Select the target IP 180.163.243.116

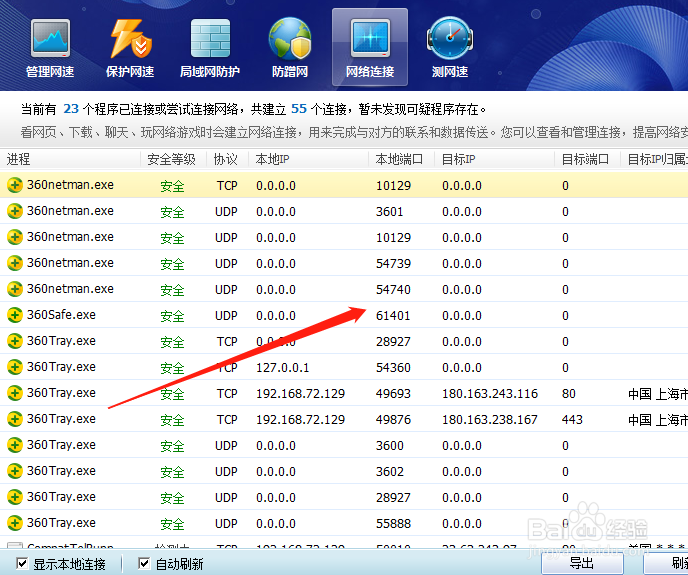click(490, 393)
